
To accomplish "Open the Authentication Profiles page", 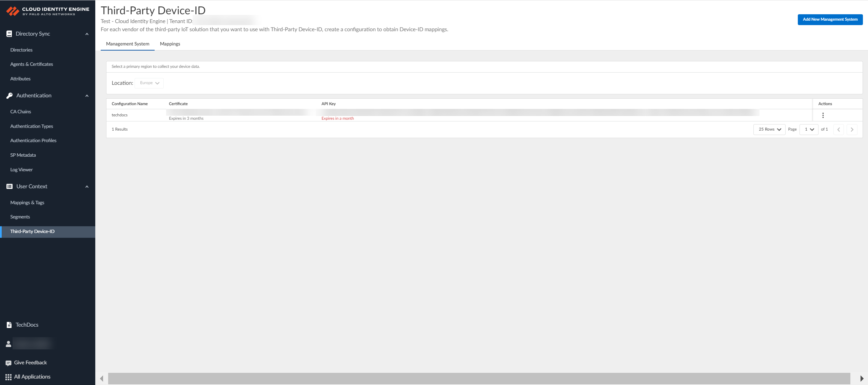I will point(33,140).
